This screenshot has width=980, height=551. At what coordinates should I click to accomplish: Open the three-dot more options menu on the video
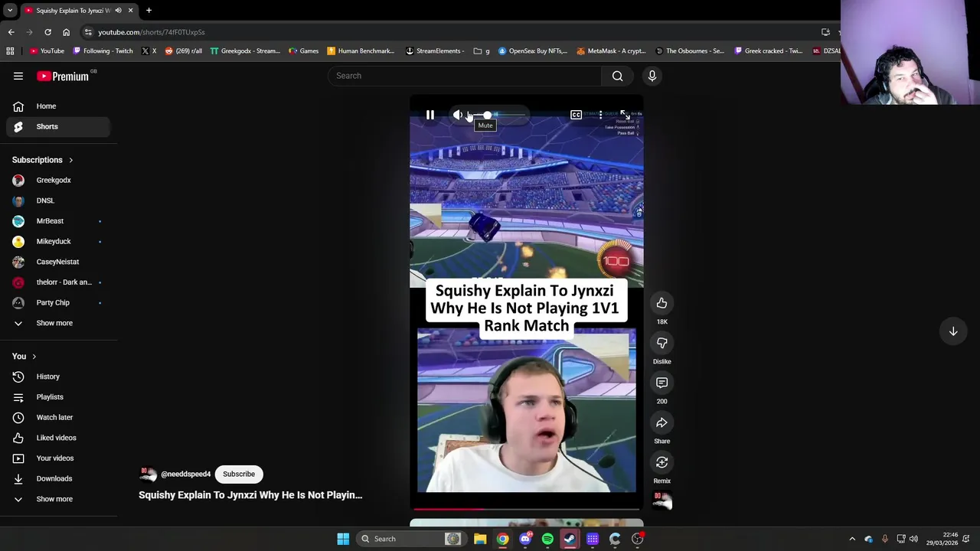(x=600, y=115)
